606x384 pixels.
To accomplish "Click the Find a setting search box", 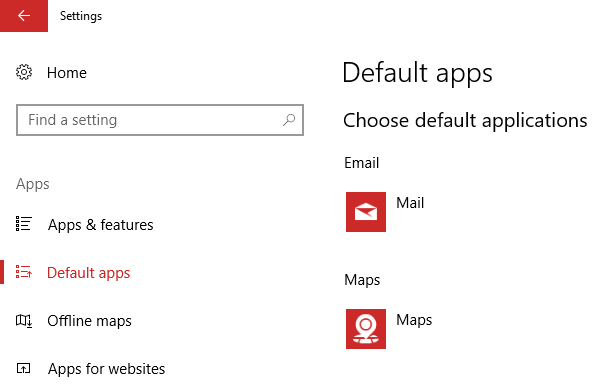I will pos(160,120).
